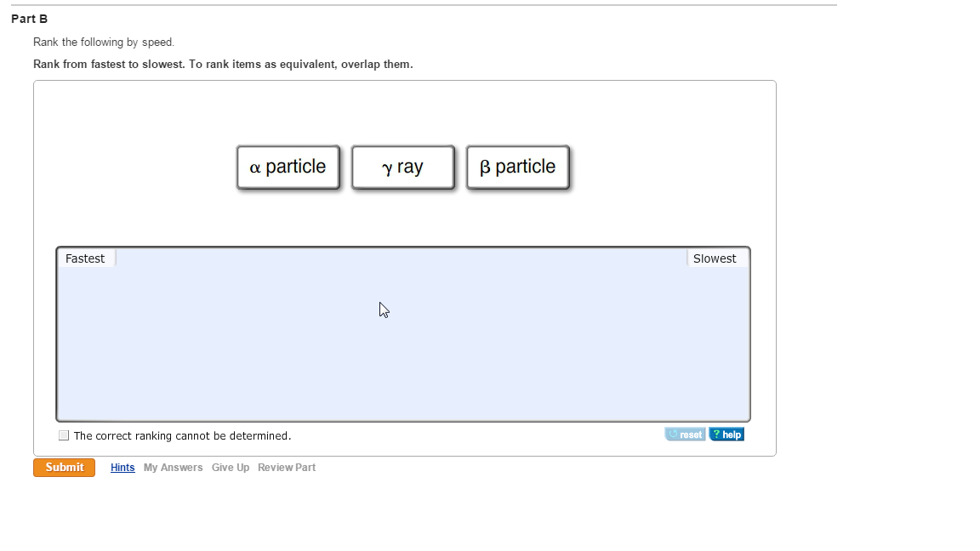Click the Part B heading
980x551 pixels.
coord(30,19)
